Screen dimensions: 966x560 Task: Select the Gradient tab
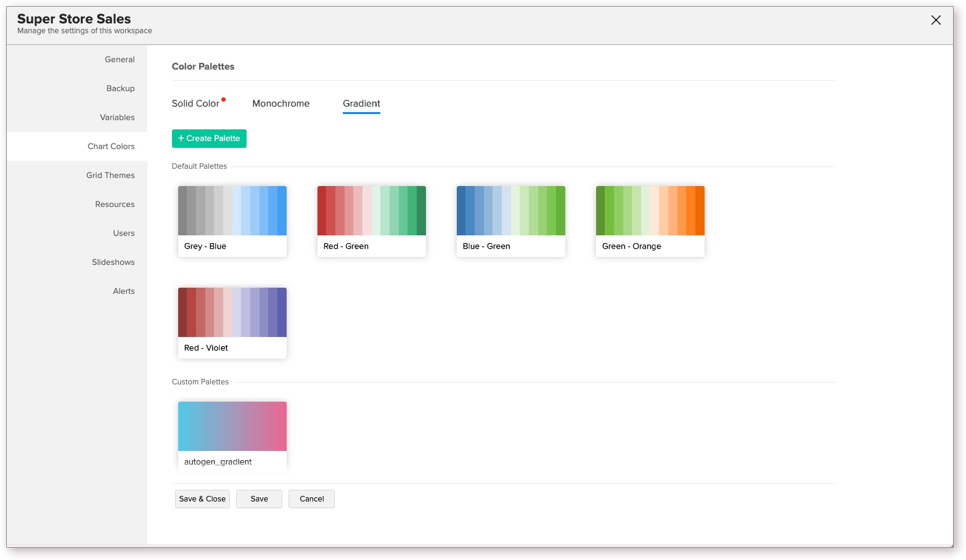[361, 103]
